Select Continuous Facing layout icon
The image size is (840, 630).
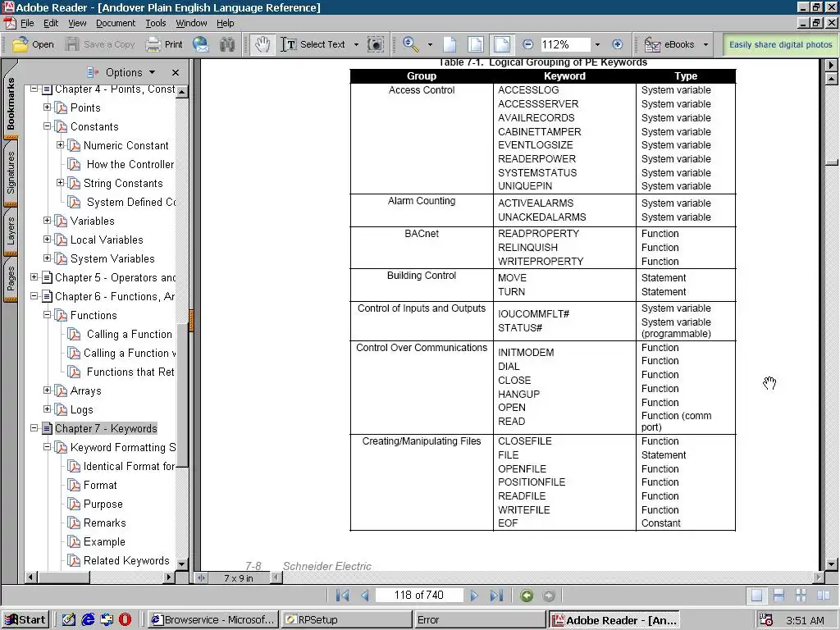click(x=801, y=596)
